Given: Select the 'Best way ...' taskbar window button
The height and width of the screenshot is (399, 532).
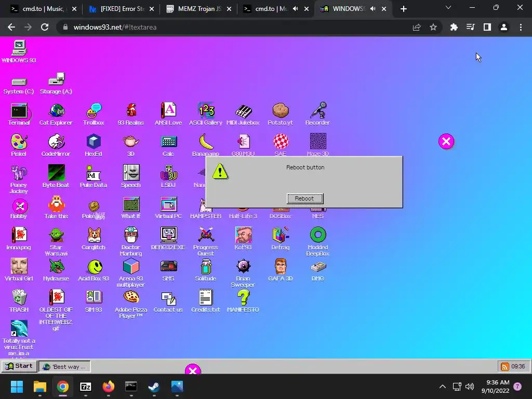Looking at the screenshot, I should 64,366.
